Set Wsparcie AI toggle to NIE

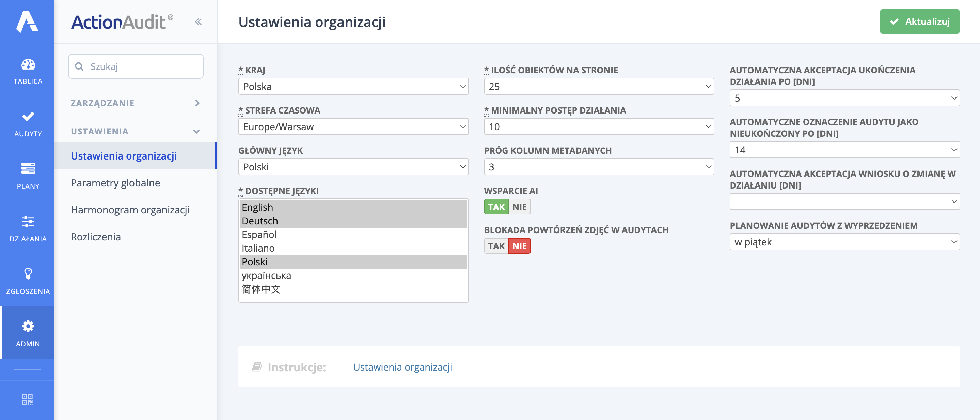tap(519, 207)
